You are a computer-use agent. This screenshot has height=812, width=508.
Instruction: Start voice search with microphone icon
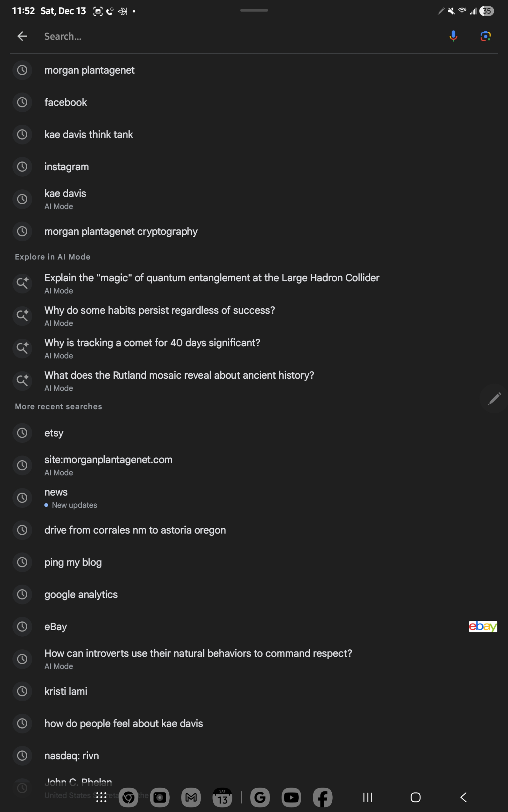(x=453, y=36)
